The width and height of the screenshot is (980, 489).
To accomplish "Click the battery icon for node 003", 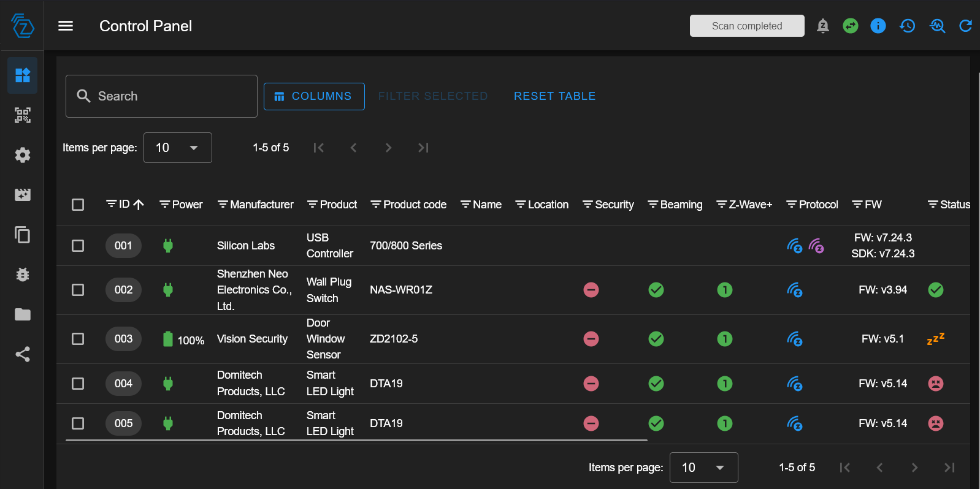I will click(x=168, y=339).
